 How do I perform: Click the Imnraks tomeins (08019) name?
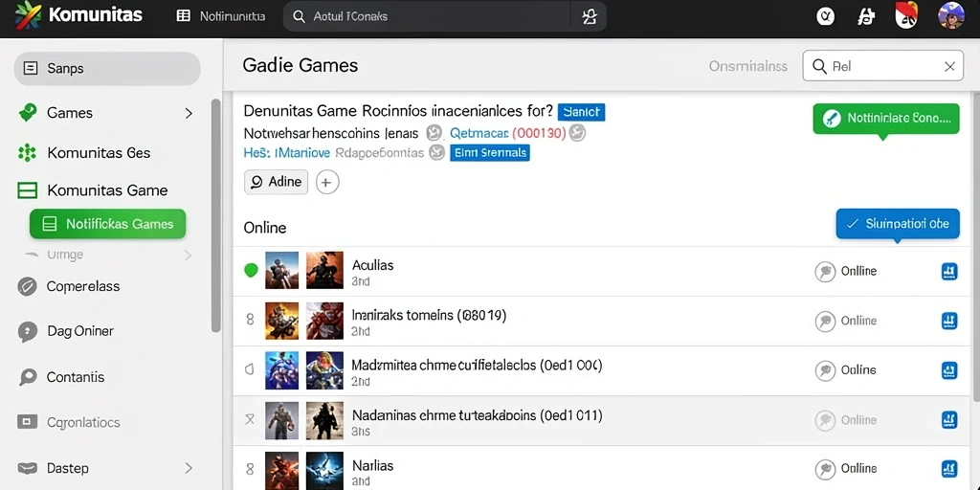429,315
